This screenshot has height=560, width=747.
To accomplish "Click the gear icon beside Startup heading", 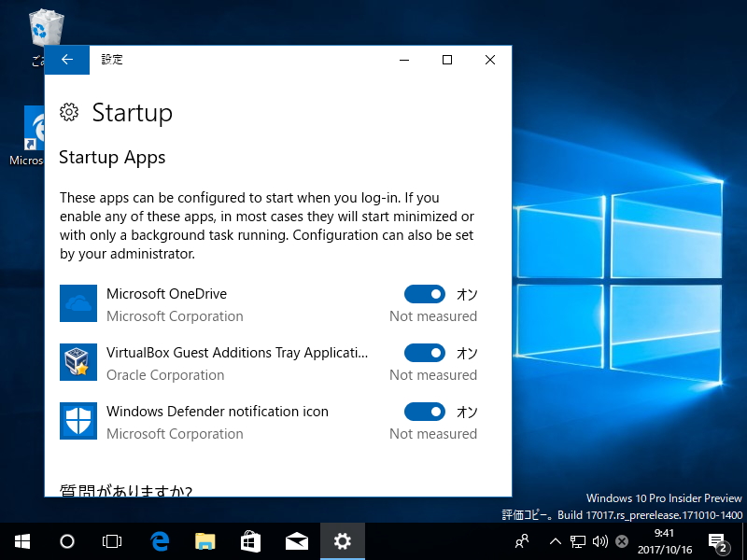I will coord(69,112).
